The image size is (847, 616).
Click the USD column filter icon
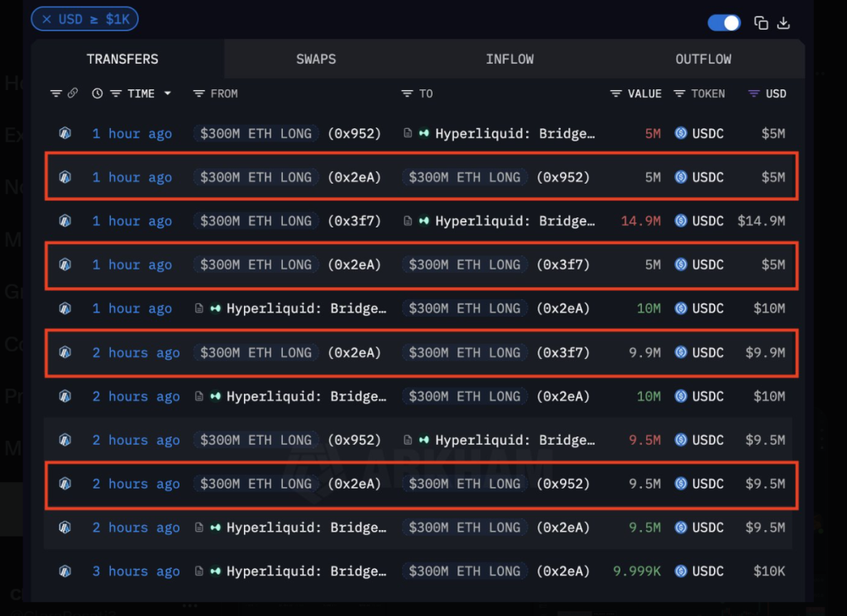(x=754, y=93)
